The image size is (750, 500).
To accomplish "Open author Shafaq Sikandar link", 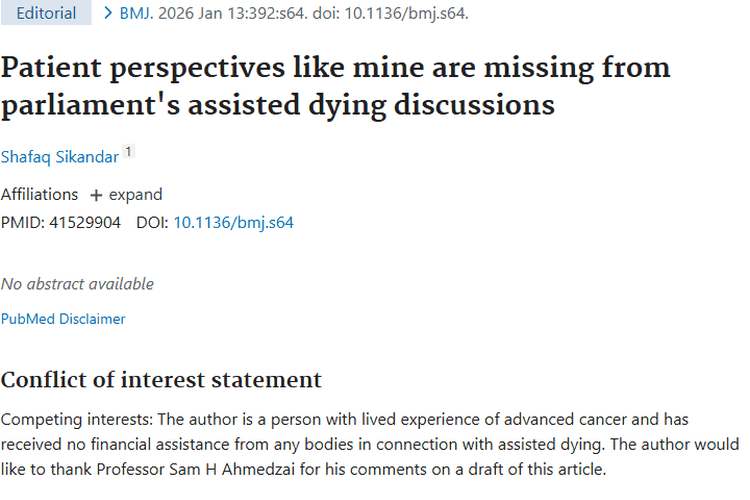I will [x=59, y=157].
